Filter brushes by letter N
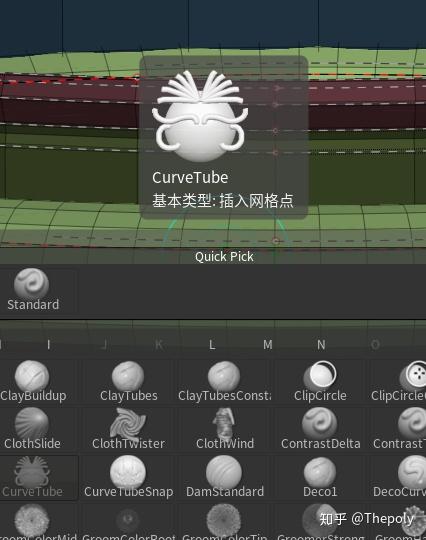Image resolution: width=426 pixels, height=540 pixels. tap(321, 344)
